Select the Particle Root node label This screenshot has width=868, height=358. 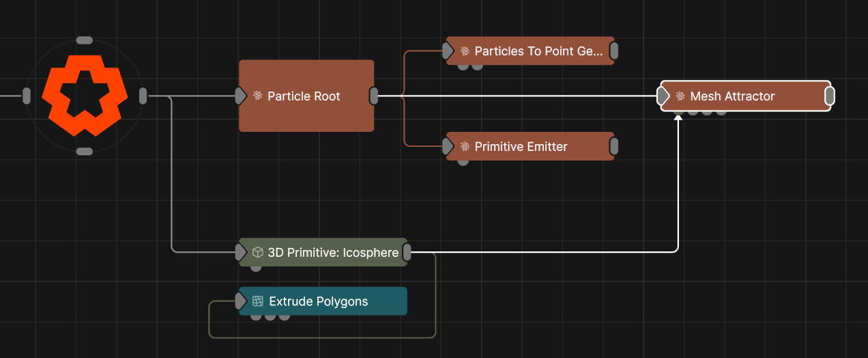point(304,96)
